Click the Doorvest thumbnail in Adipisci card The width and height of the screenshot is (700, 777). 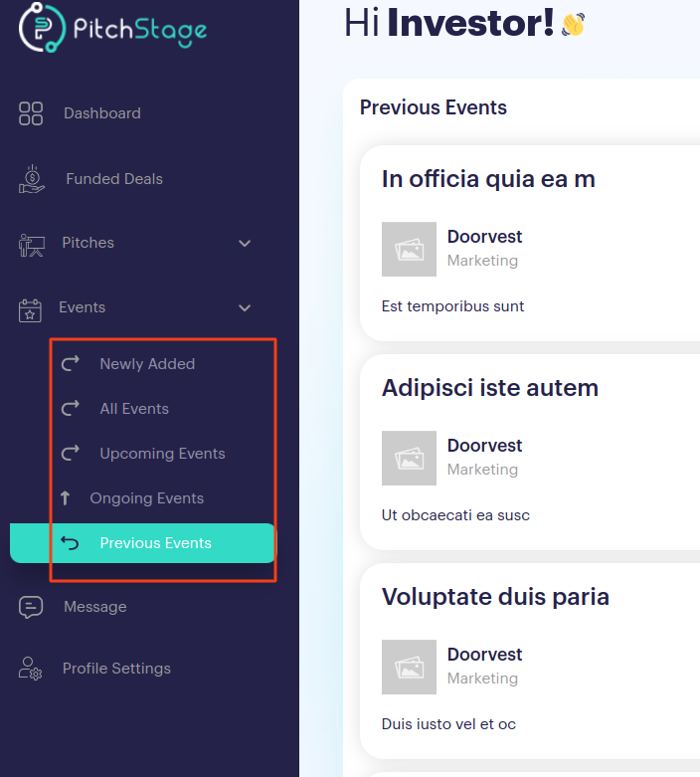coord(409,458)
